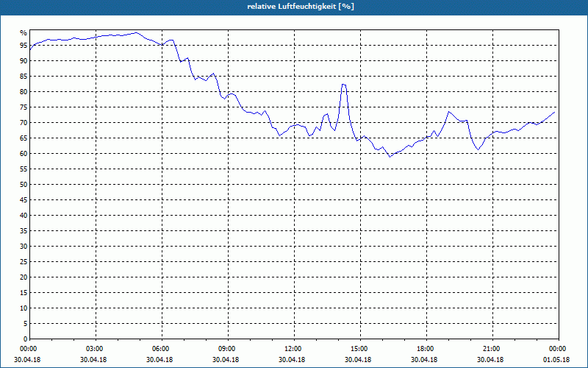Click the '00:00' time label above 01.05.18
Viewport: 588px width, 368px height.
pos(559,349)
